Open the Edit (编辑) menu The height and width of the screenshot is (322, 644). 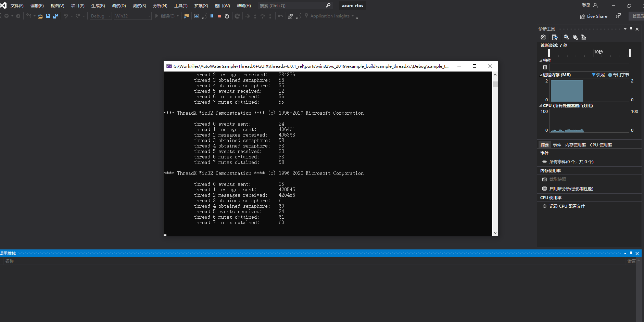(37, 6)
